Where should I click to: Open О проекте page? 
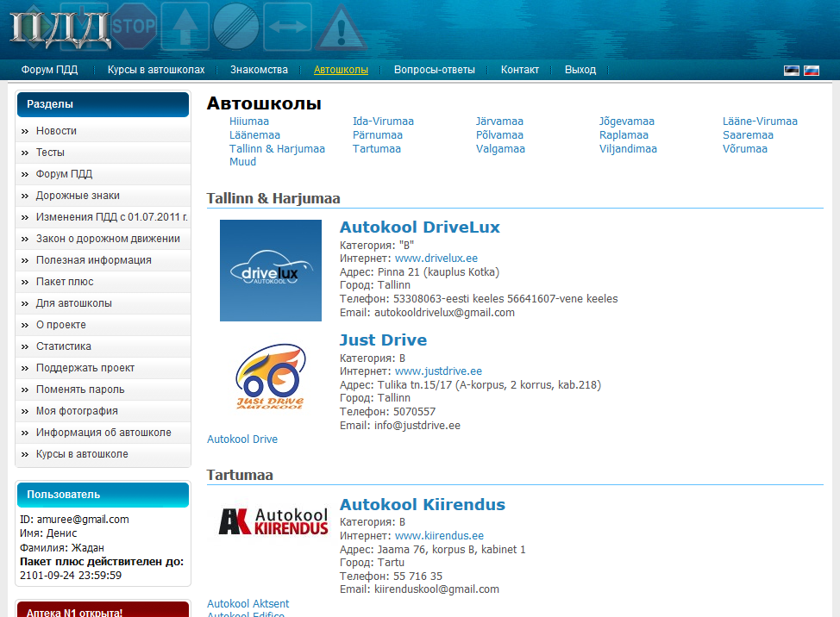tap(103, 325)
